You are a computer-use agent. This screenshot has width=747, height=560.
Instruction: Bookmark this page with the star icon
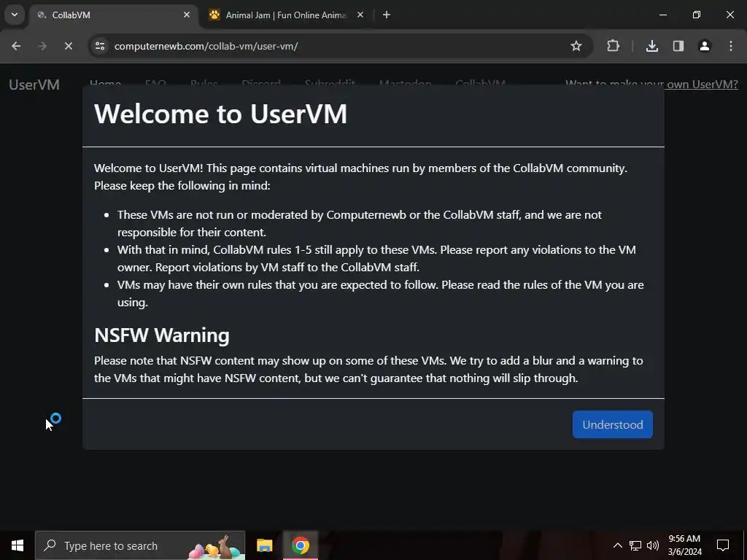click(576, 46)
